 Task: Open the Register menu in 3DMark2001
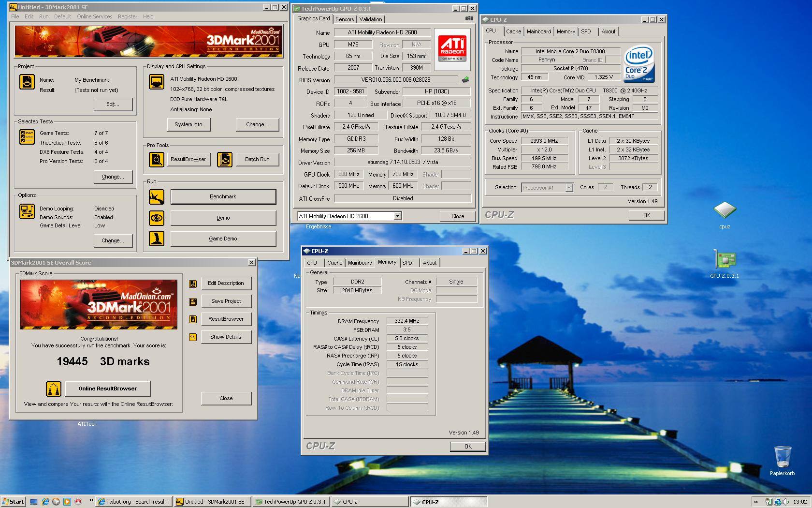(x=128, y=16)
